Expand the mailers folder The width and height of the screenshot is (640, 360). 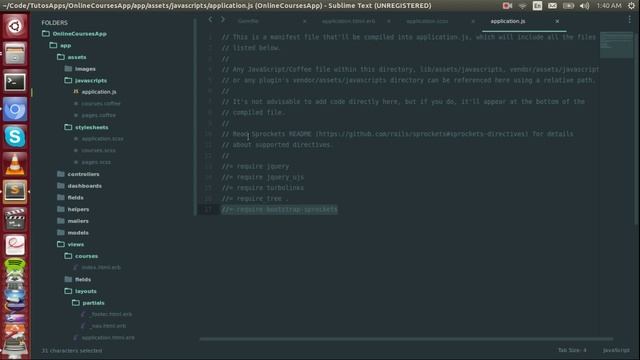73,221
